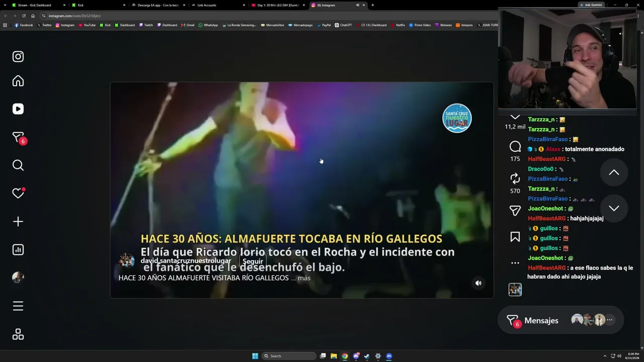Click the browser Home button
Viewport: 644px width, 362px height.
33,16
